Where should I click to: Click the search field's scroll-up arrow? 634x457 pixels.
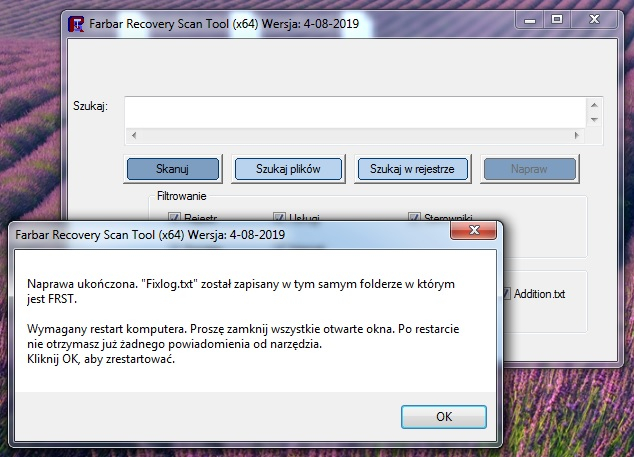pyautogui.click(x=594, y=105)
